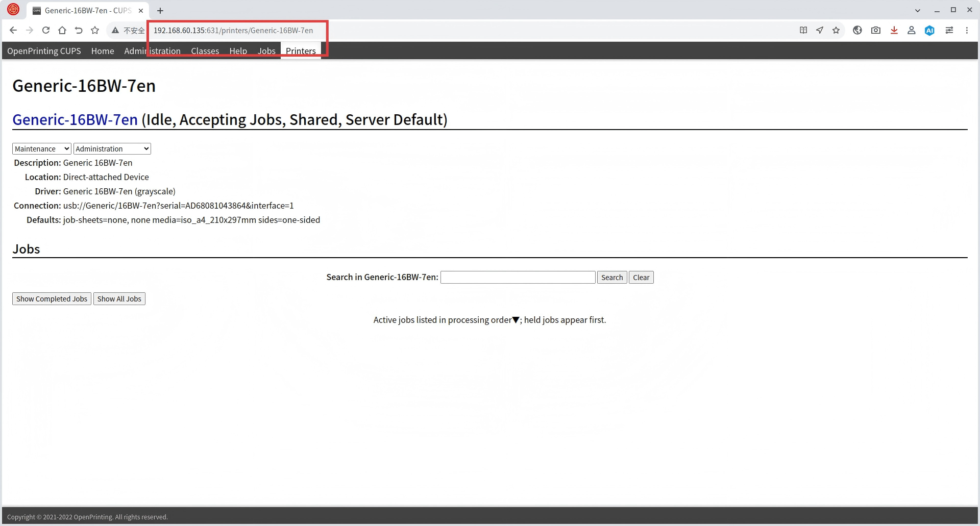Screen dimensions: 980x526
Task: Go back with the browser back arrow
Action: 13,30
